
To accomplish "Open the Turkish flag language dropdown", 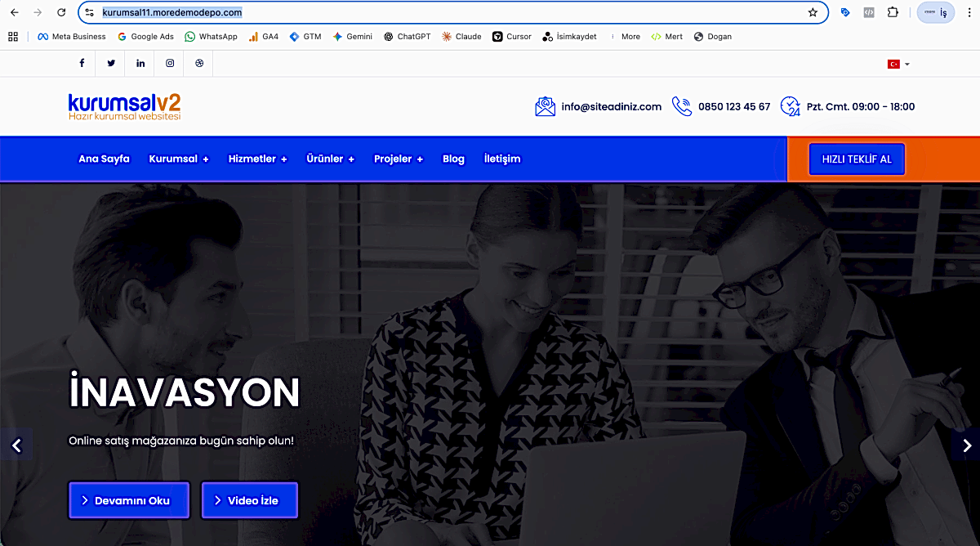I will [x=898, y=64].
